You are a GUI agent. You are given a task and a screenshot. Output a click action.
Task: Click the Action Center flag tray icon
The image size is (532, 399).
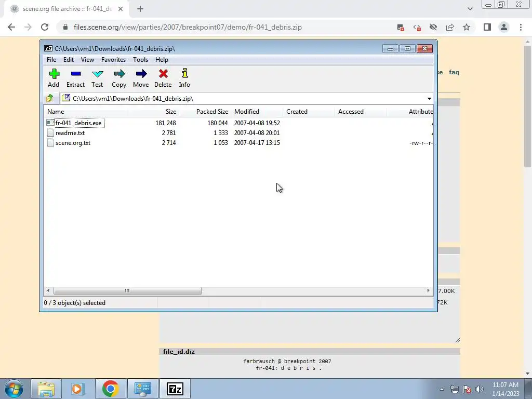[467, 389]
